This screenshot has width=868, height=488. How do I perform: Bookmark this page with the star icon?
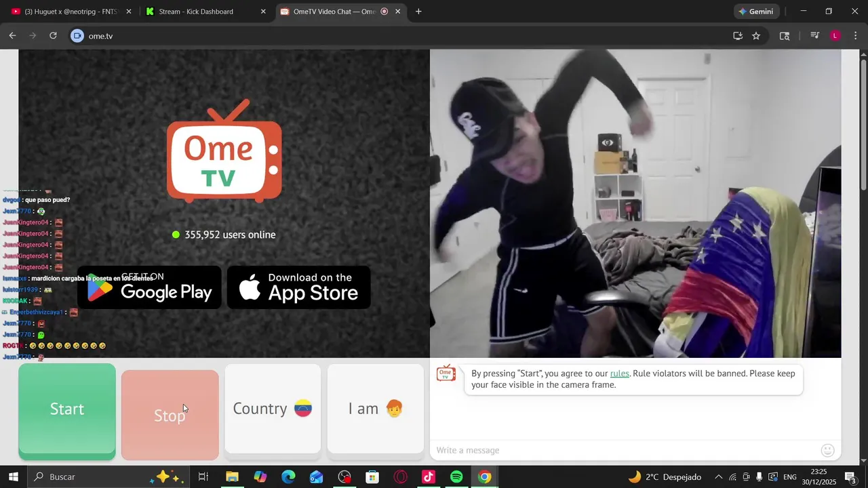(756, 36)
